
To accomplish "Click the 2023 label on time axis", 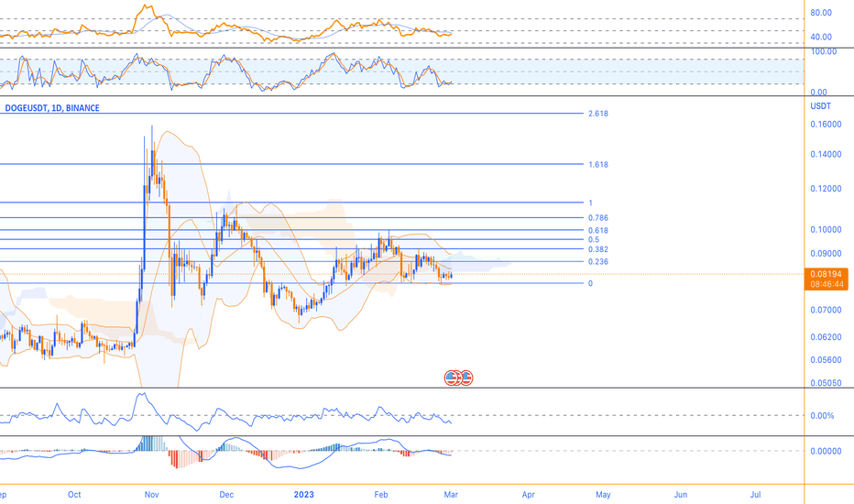I will (x=304, y=495).
